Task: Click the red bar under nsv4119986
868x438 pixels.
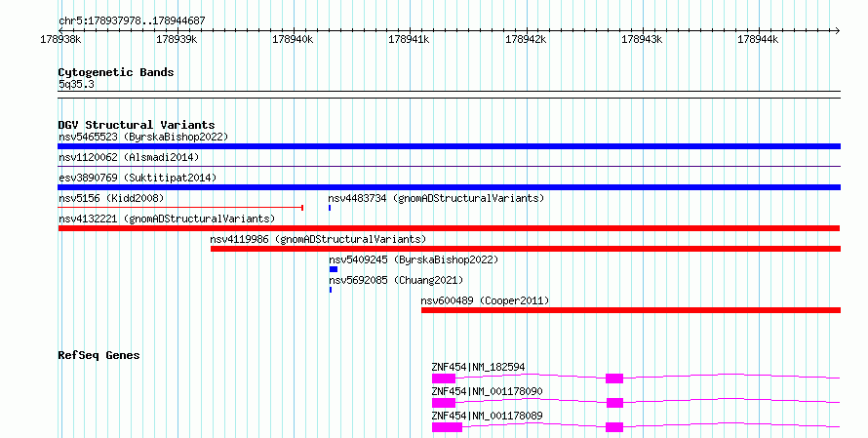Action: [x=526, y=249]
